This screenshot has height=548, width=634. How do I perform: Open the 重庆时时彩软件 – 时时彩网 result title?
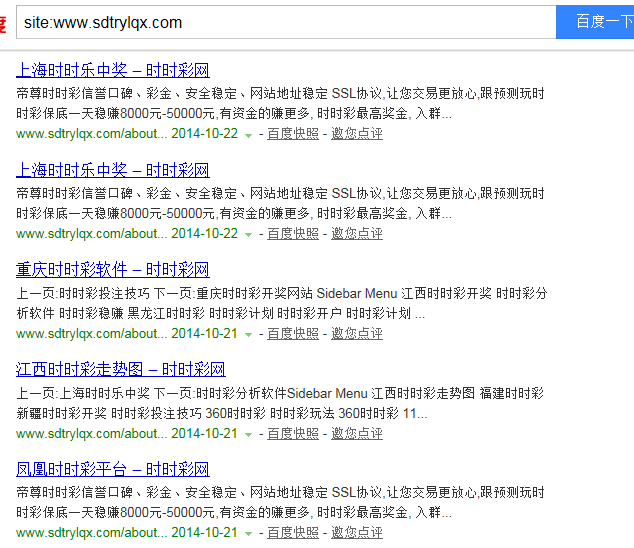click(x=113, y=270)
